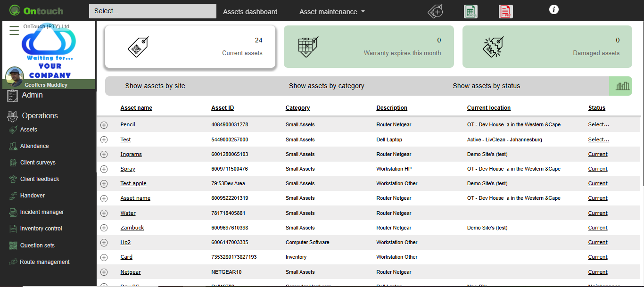Export assets using the Excel icon
This screenshot has width=644, height=287.
(x=471, y=11)
